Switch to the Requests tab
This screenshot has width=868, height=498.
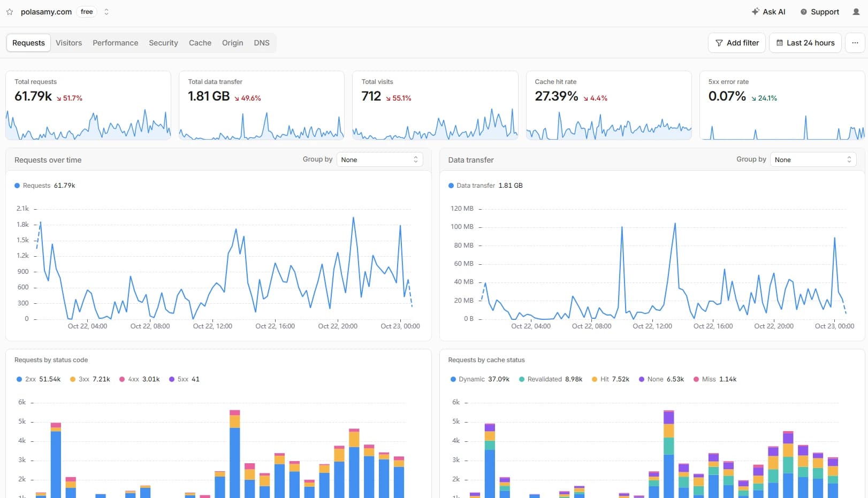28,43
